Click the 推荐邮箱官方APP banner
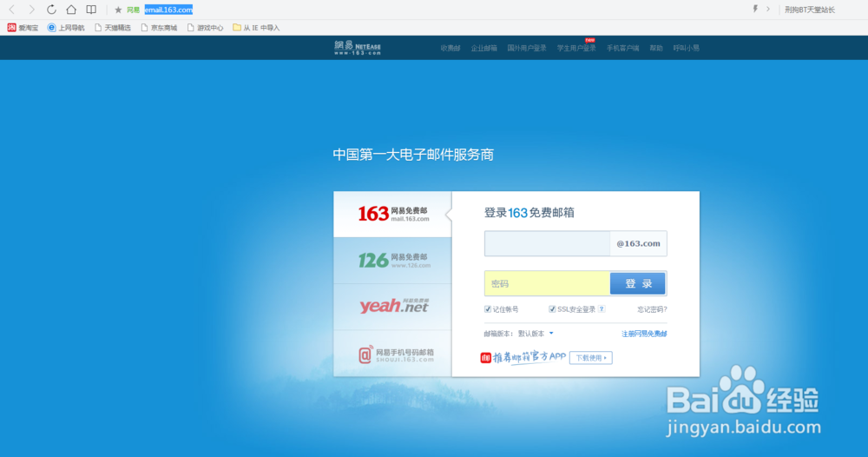 tap(523, 357)
